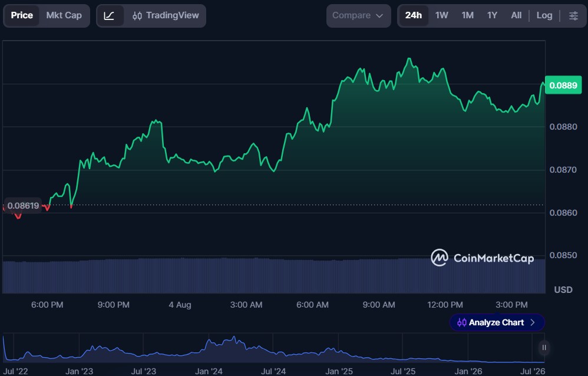The height and width of the screenshot is (376, 588).
Task: Click Jul '26 on the overview timeline
Action: click(533, 371)
